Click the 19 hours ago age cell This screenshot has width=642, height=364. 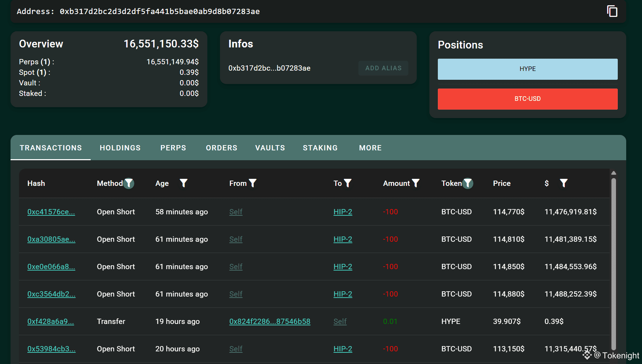pos(177,321)
